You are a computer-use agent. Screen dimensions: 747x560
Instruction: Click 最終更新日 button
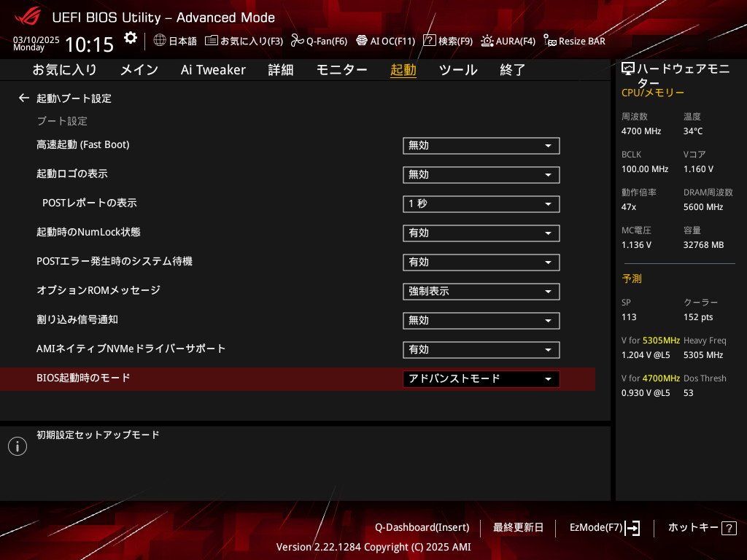[x=518, y=527]
